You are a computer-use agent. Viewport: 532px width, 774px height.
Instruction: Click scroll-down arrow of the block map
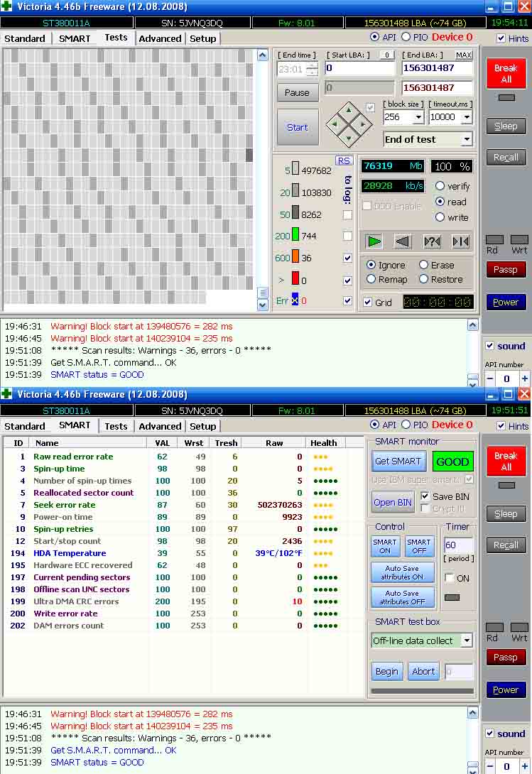(x=263, y=305)
